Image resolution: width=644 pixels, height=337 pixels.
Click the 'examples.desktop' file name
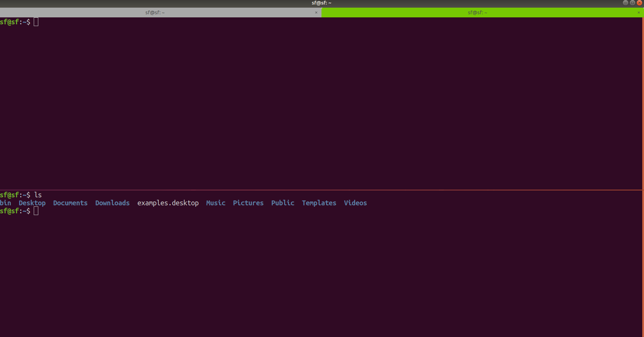tap(168, 203)
